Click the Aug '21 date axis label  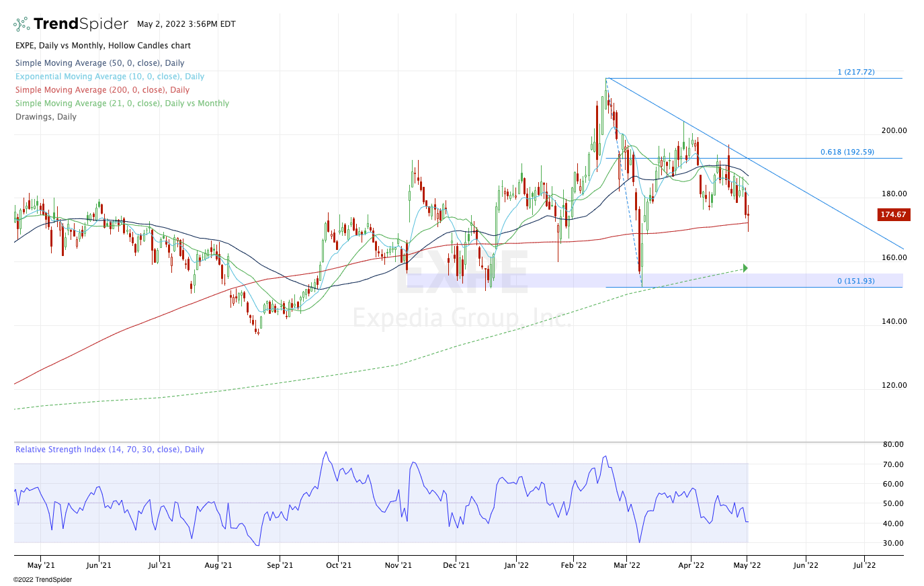218,565
